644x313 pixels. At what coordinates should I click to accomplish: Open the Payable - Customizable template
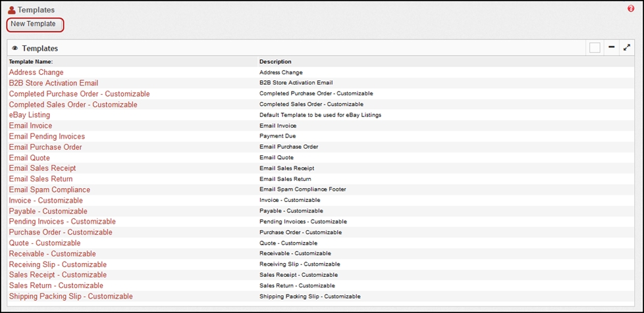coord(48,211)
